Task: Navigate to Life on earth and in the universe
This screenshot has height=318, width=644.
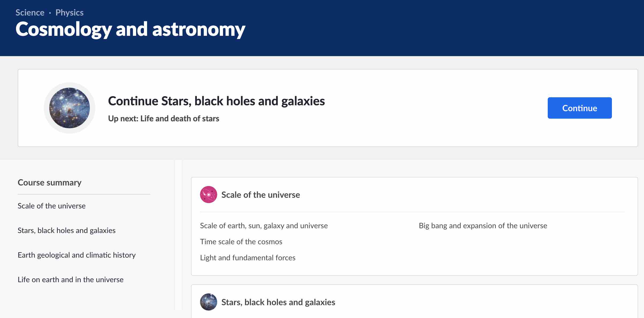Action: click(71, 280)
